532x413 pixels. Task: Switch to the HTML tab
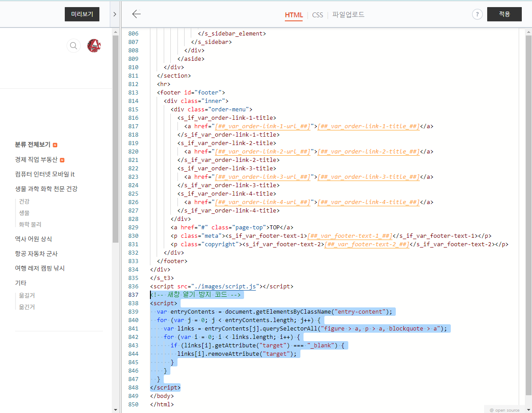294,15
